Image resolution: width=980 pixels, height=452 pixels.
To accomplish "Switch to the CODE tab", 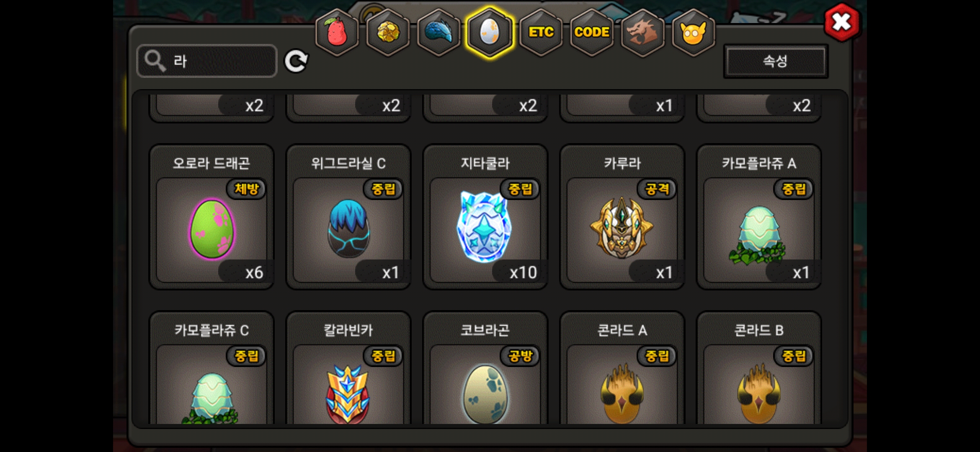I will pos(592,32).
